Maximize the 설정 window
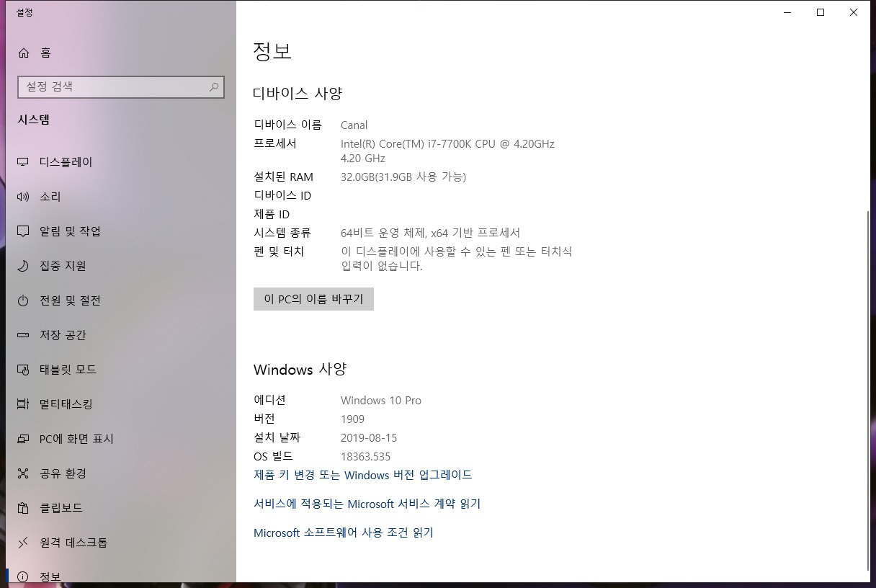Screen dimensions: 876x588 820,12
